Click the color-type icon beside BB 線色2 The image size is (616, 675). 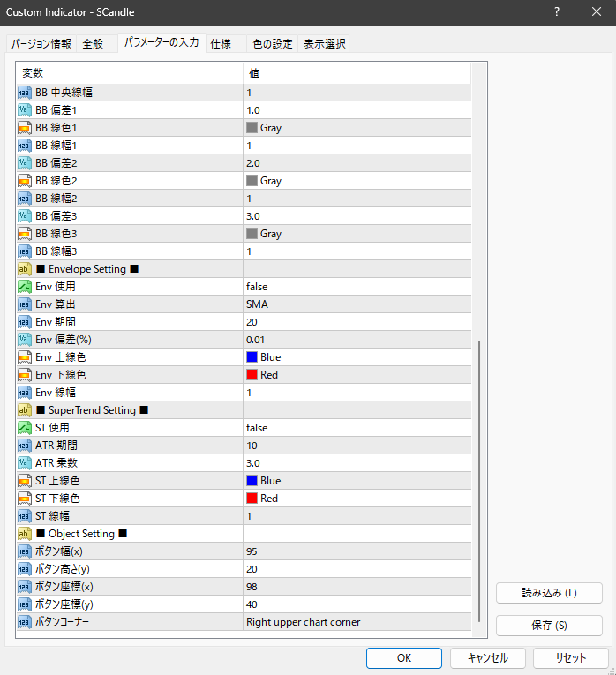[25, 181]
